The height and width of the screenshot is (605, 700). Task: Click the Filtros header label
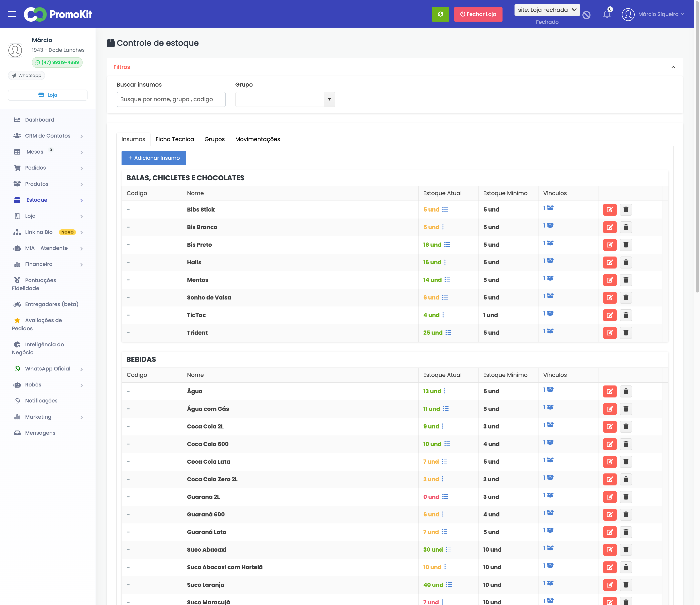122,67
